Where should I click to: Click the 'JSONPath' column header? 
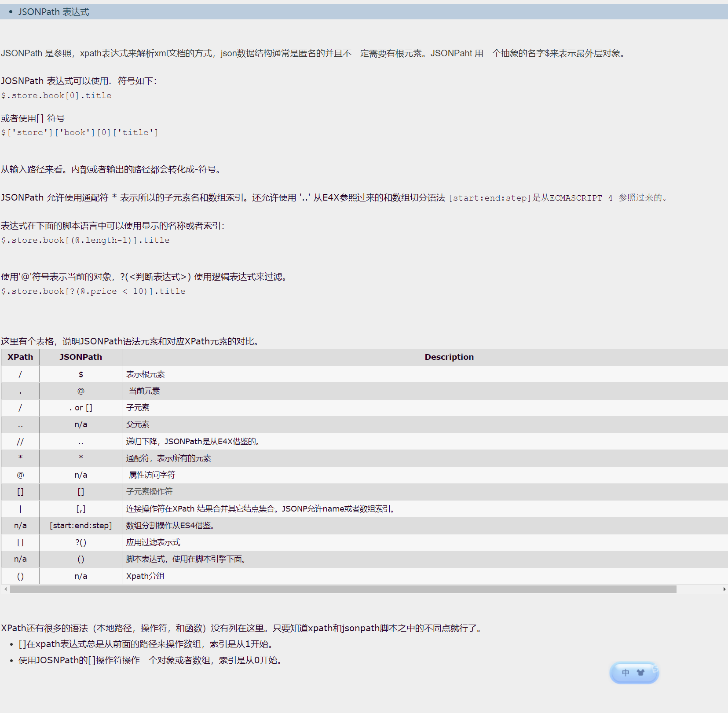click(x=81, y=357)
